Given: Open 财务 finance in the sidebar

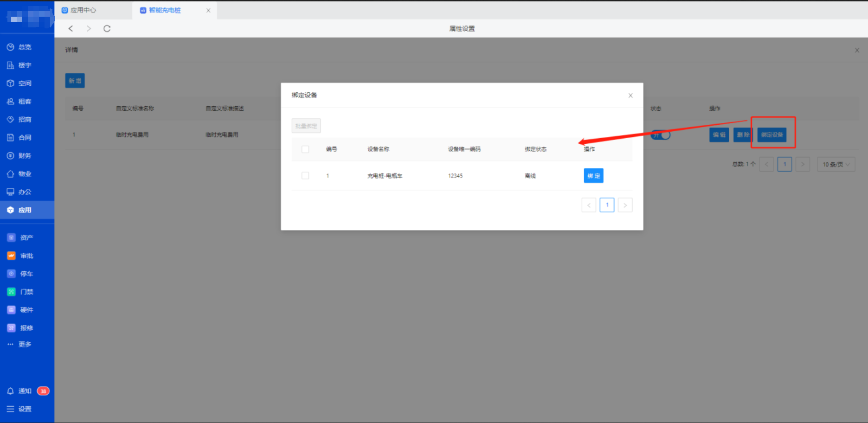Looking at the screenshot, I should 25,156.
